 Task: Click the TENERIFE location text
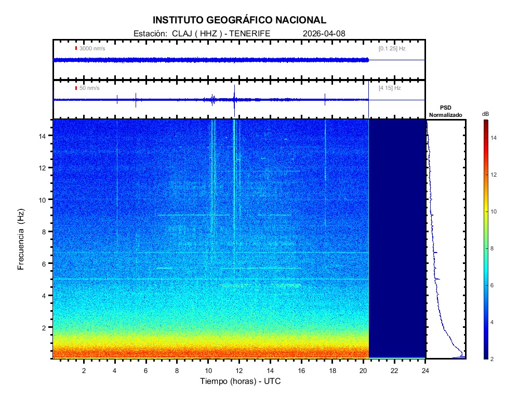click(249, 34)
